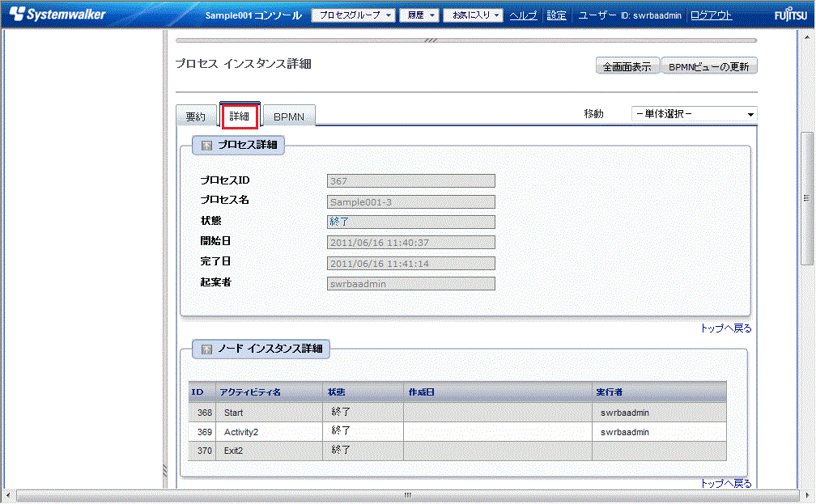816x504 pixels.
Task: Open the 設定 link
Action: point(557,15)
